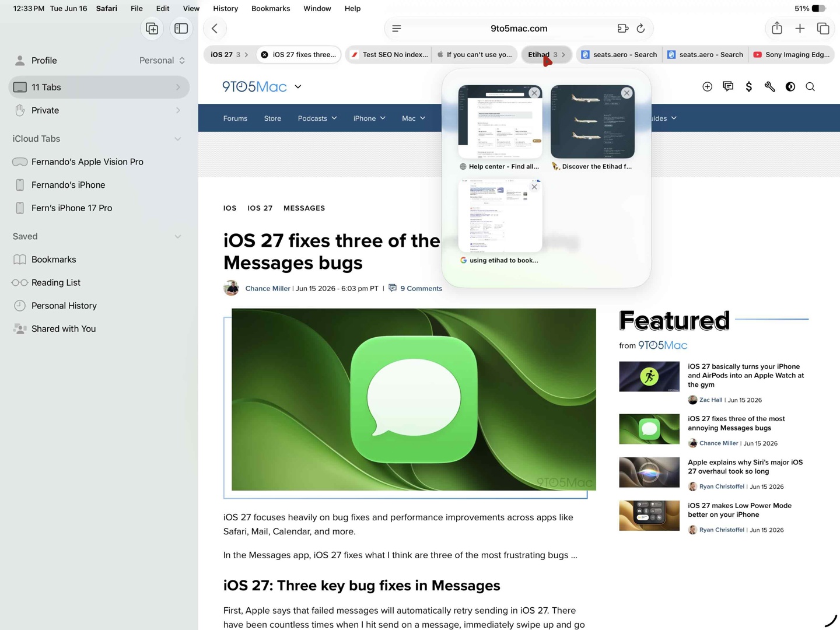
Task: Change profile via Personal dropdown
Action: tap(162, 61)
